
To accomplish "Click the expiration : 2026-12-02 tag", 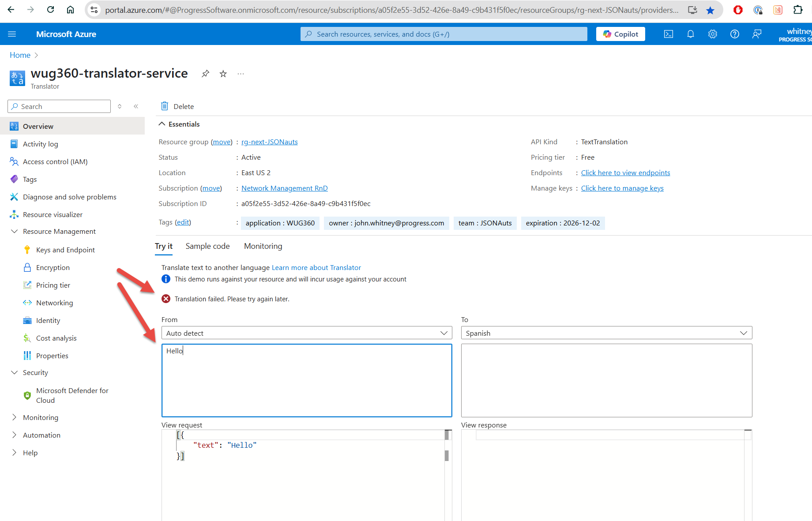I will point(563,223).
